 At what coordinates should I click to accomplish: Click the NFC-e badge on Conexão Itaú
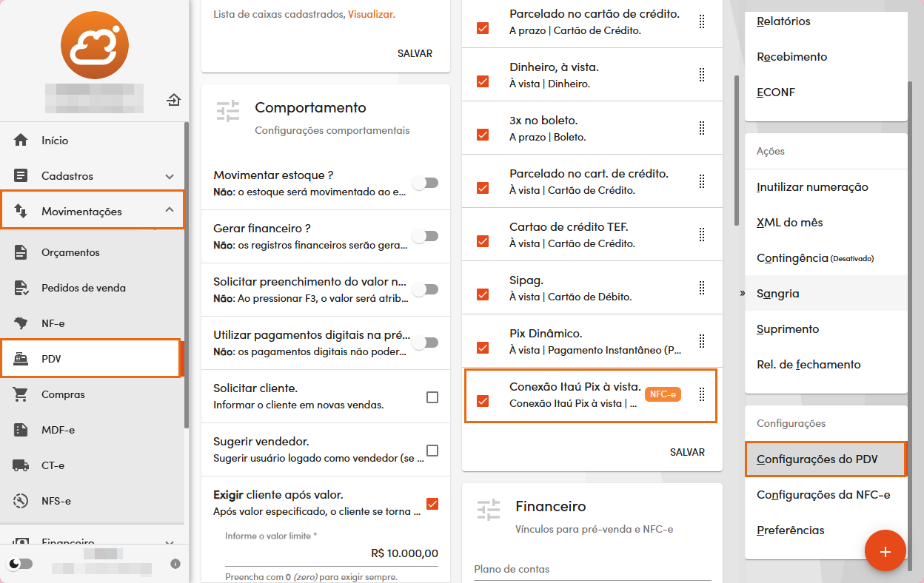pyautogui.click(x=663, y=394)
